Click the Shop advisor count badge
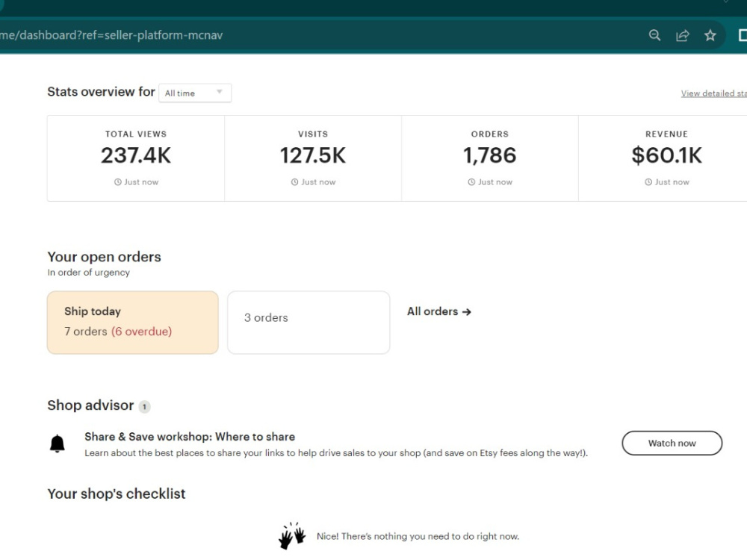747x560 pixels. pyautogui.click(x=144, y=407)
